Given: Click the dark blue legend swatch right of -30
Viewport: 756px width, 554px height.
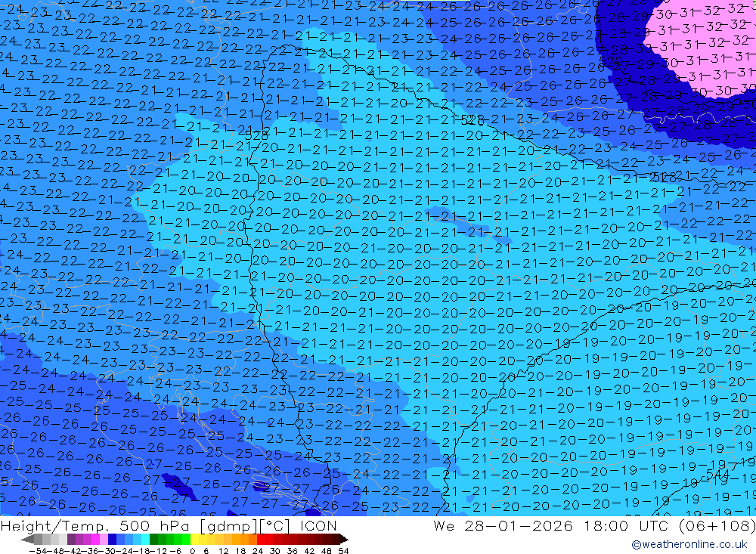Looking at the screenshot, I should click(x=113, y=539).
